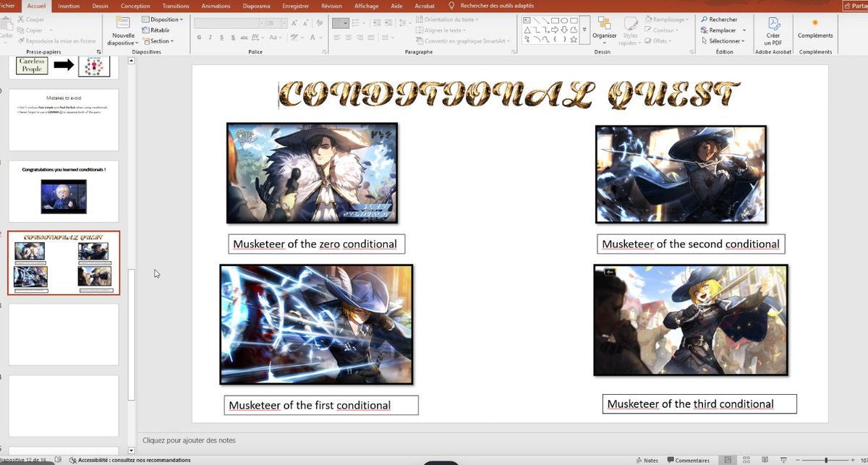This screenshot has height=465, width=868.
Task: Toggle the Notes pane in status bar
Action: pyautogui.click(x=647, y=460)
